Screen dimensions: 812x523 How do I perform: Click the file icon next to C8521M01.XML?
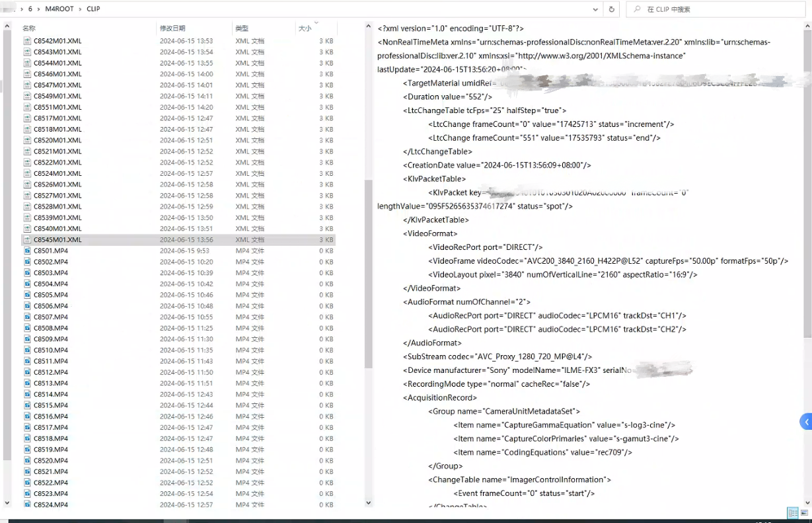pos(28,151)
